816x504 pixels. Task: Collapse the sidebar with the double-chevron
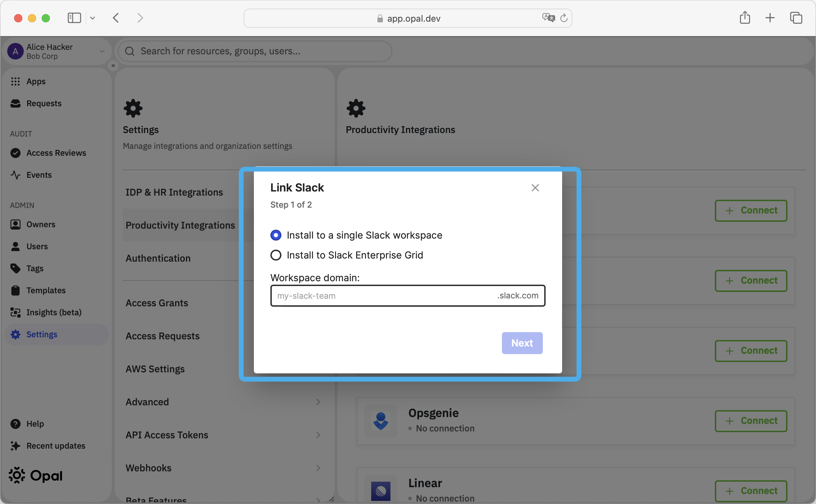(113, 66)
